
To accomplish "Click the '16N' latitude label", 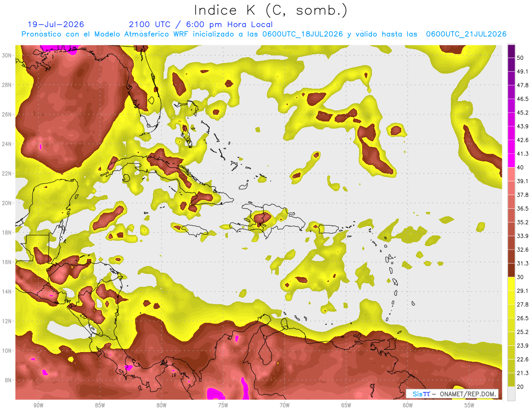I will [7, 262].
